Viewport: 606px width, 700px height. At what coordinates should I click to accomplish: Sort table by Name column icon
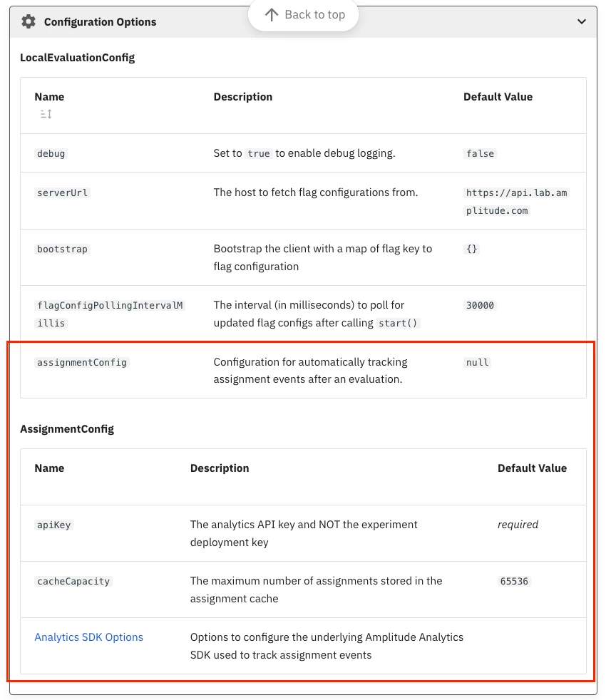click(x=46, y=114)
